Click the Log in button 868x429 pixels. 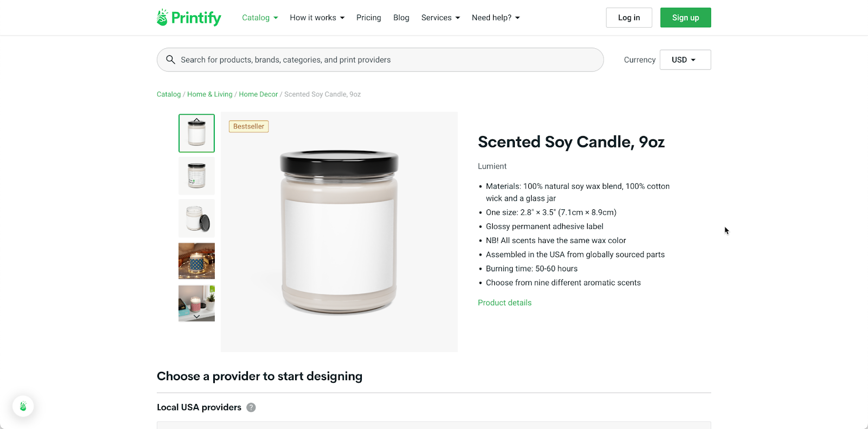[629, 17]
